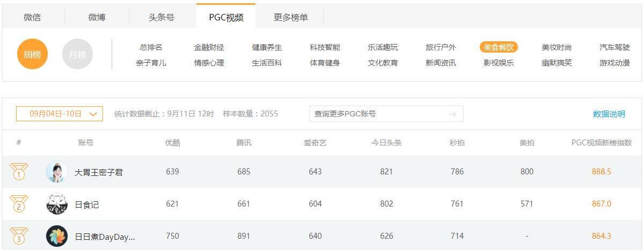Open the 日日煮DayDay avatar

point(57,236)
